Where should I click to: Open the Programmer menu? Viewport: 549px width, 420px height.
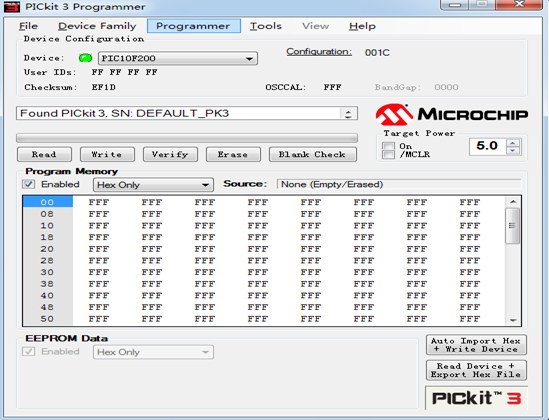(x=193, y=26)
